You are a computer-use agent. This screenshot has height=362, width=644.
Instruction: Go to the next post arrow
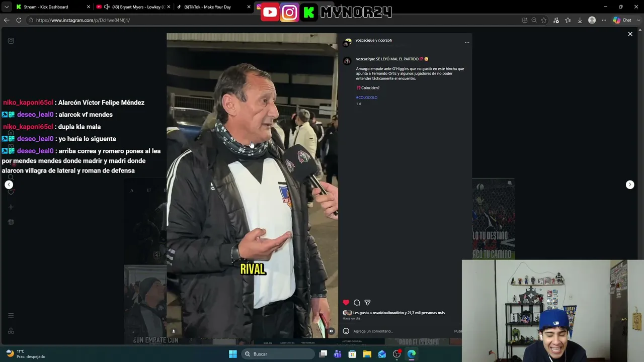coord(630,185)
